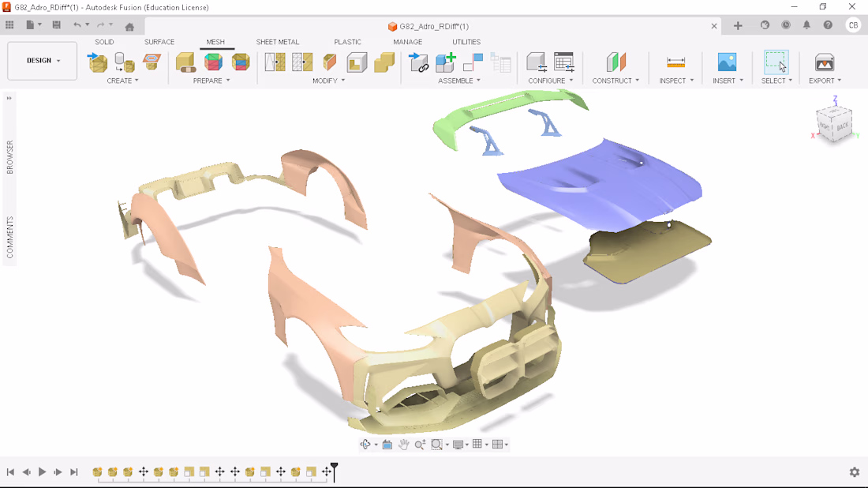Image resolution: width=868 pixels, height=488 pixels.
Task: Switch to the SURFACE tab
Action: pyautogui.click(x=159, y=42)
